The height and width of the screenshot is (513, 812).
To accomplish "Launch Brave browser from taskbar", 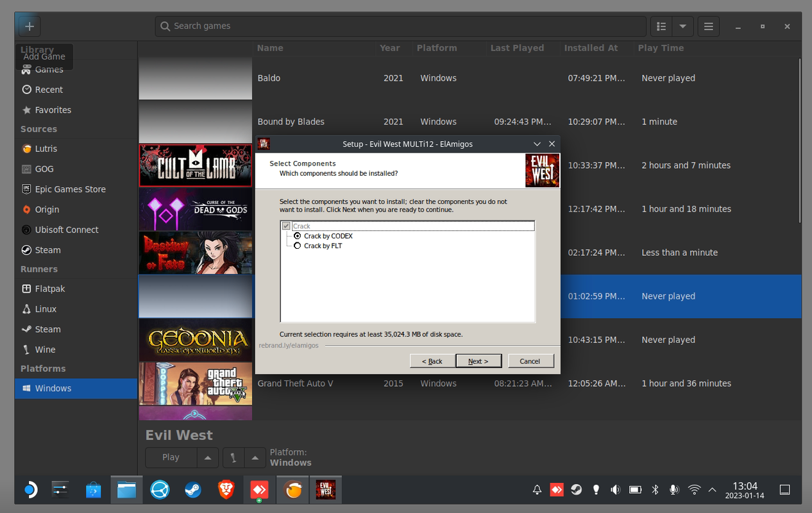I will point(226,490).
